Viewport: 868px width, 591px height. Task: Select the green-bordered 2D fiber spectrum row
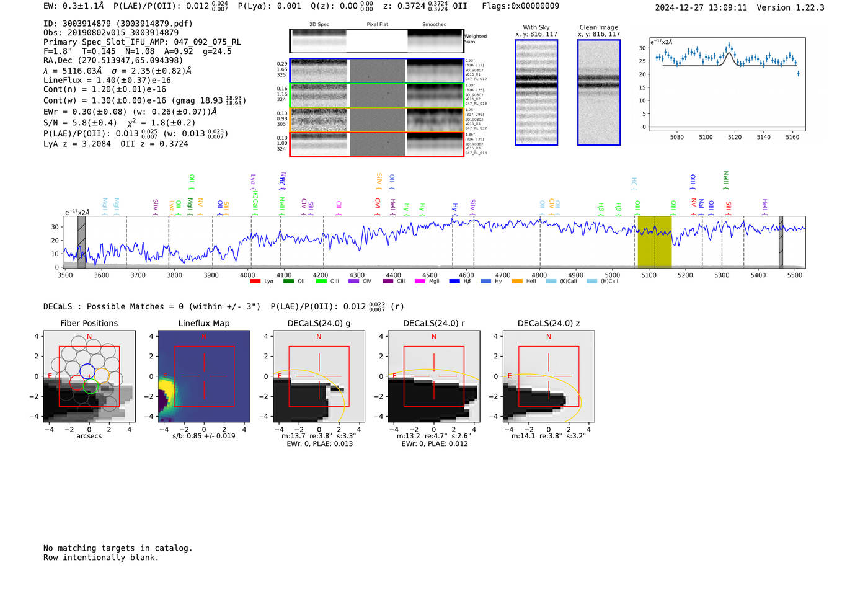point(376,96)
